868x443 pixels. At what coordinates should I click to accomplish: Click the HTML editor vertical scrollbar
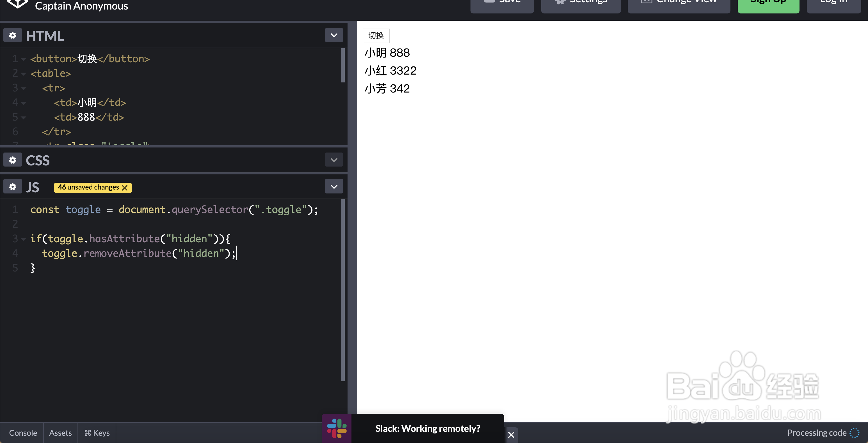coord(343,65)
